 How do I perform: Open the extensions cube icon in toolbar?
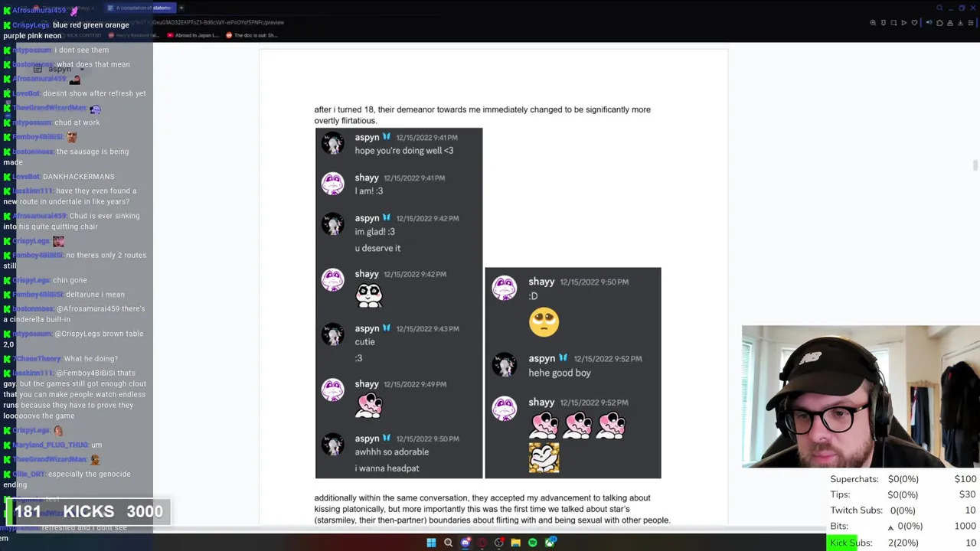pyautogui.click(x=939, y=23)
